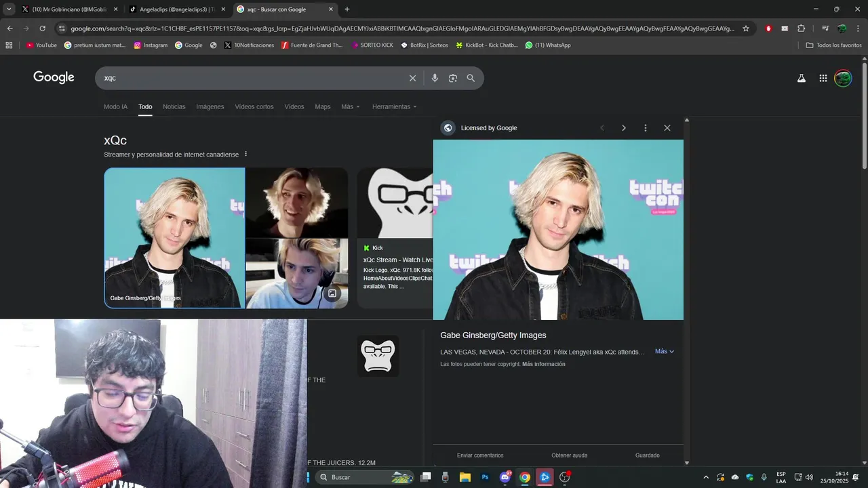The height and width of the screenshot is (488, 868).
Task: Switch to the Videos tab
Action: coord(294,106)
